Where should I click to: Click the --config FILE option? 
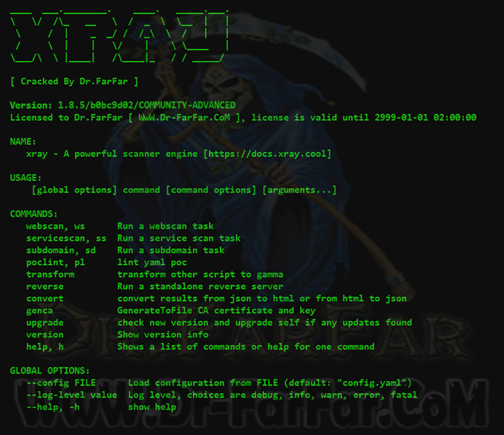(61, 383)
